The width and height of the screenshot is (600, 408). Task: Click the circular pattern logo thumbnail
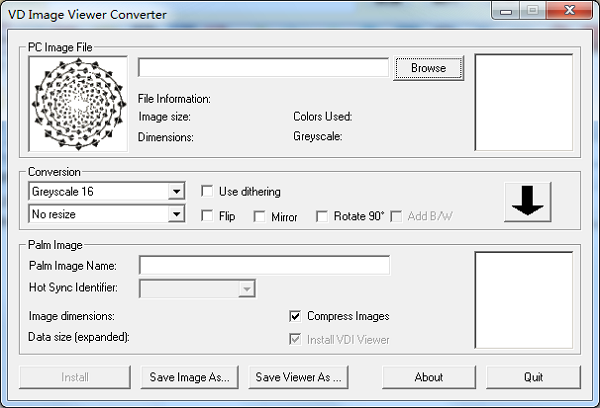(78, 104)
